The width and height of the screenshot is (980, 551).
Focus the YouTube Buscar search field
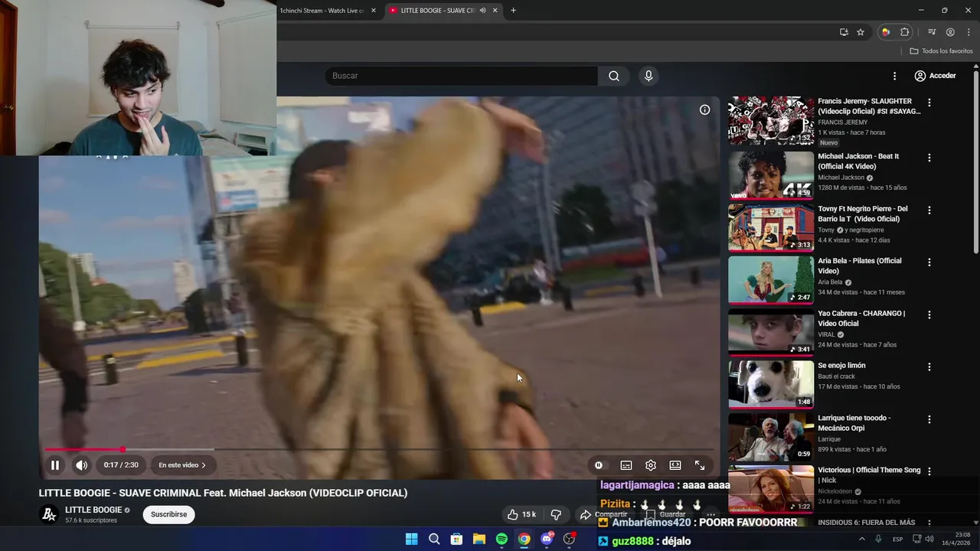pos(461,76)
